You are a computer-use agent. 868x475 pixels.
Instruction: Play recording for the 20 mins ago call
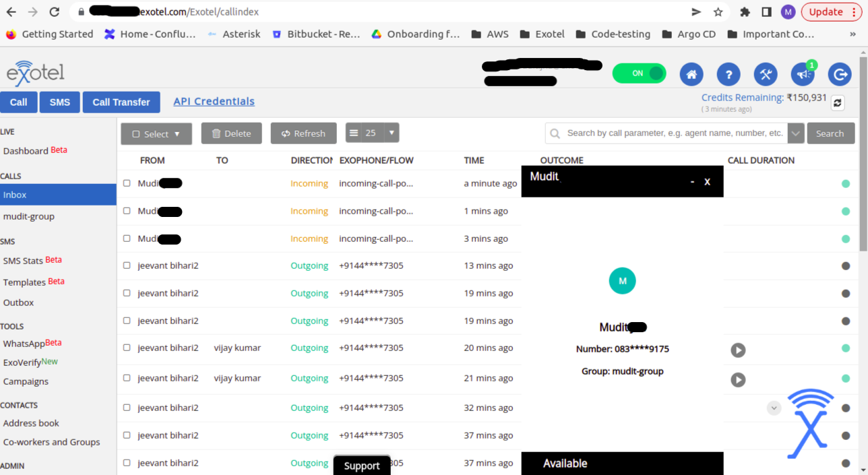pos(739,350)
